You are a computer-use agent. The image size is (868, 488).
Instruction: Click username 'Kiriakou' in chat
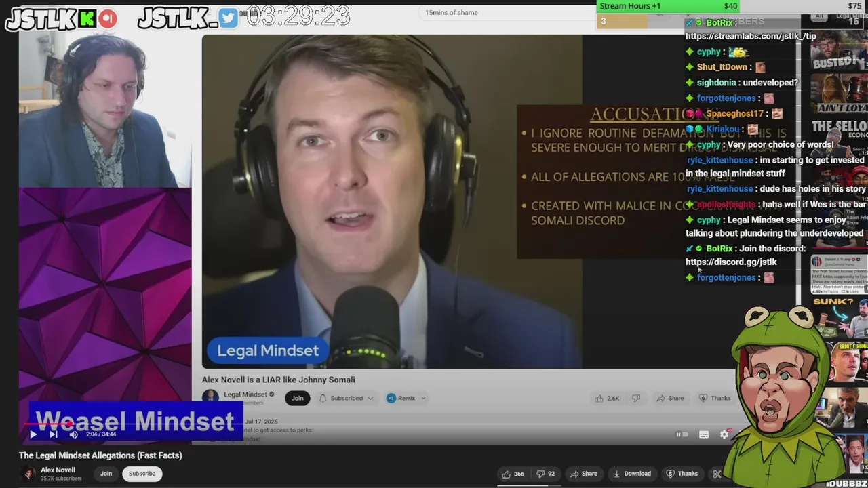(x=722, y=129)
